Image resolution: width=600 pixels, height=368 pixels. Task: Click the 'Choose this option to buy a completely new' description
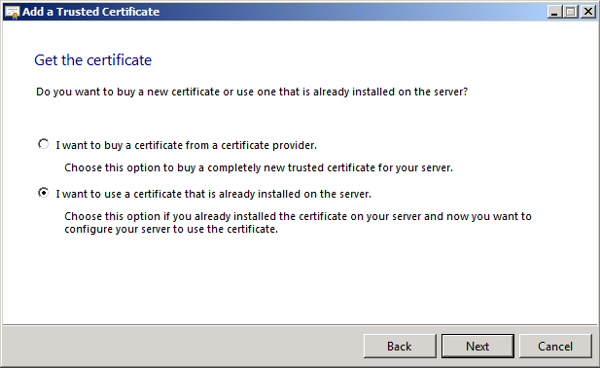point(258,168)
